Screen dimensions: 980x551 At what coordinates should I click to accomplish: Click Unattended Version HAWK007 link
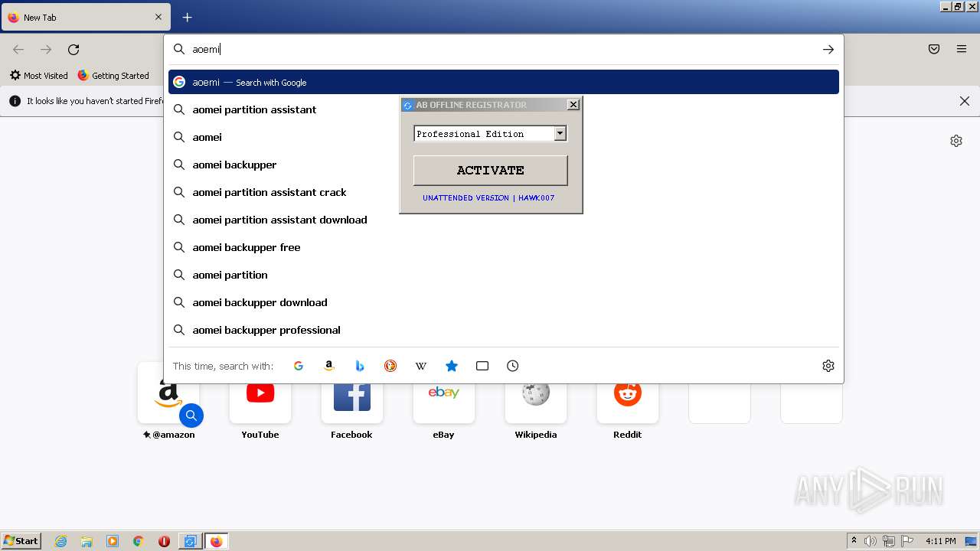click(488, 197)
